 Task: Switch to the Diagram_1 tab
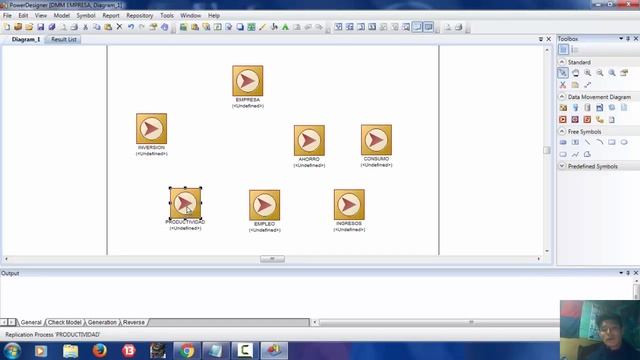point(26,40)
